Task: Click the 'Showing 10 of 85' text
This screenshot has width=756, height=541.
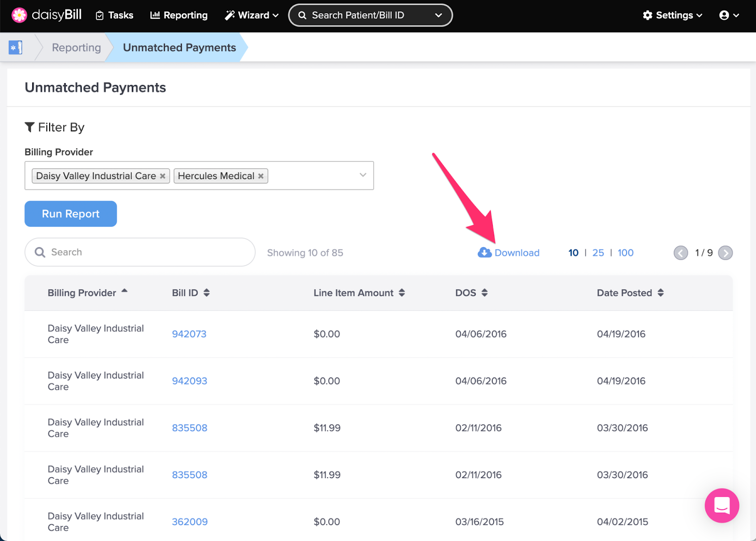Action: tap(305, 253)
